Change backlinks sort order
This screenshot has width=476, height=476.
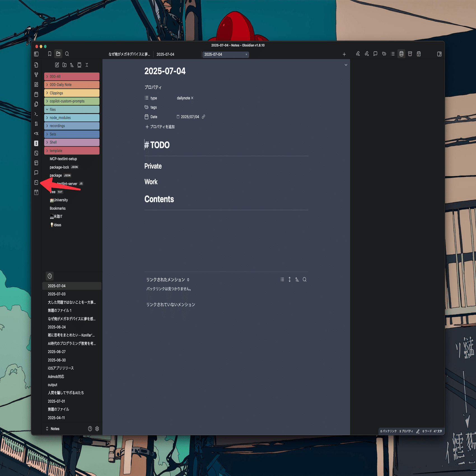(x=297, y=279)
